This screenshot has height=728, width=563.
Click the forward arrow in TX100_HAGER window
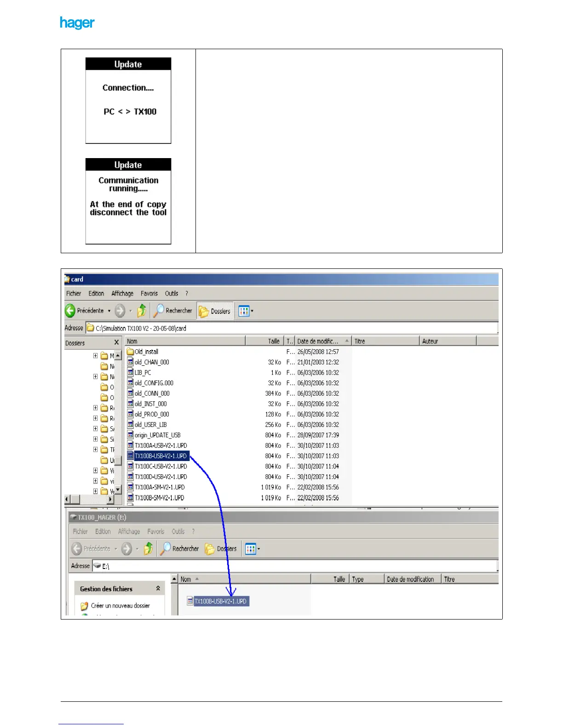coord(126,549)
